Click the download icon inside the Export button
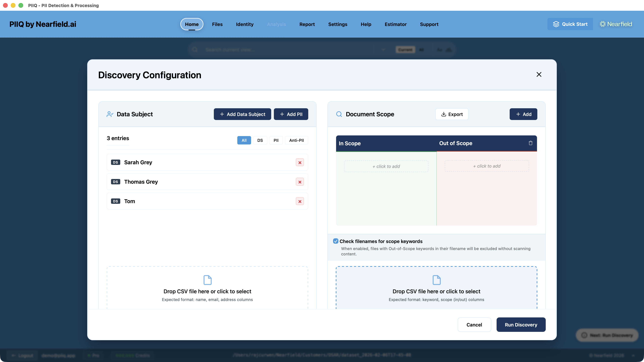Image resolution: width=644 pixels, height=362 pixels. coord(443,114)
